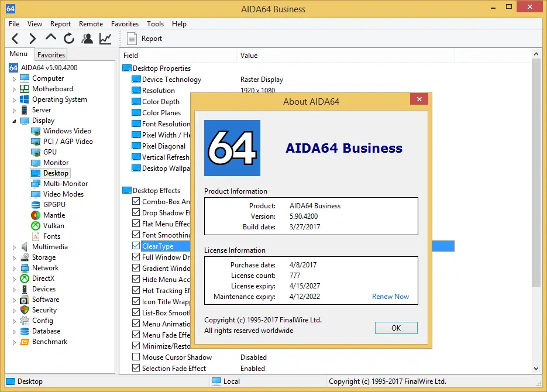
Task: Select the Video Modes tree item
Action: [x=63, y=194]
